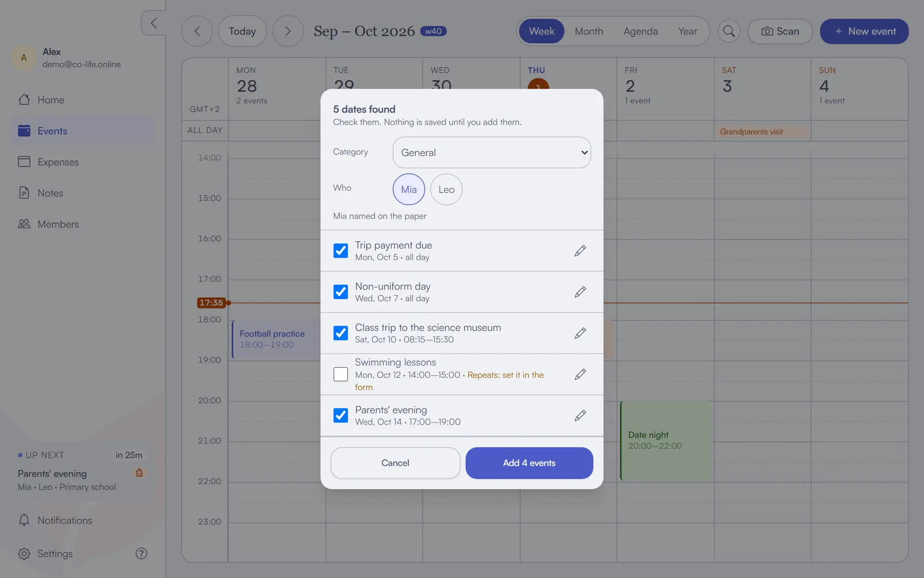Open the Football practice event on Monday

276,339
